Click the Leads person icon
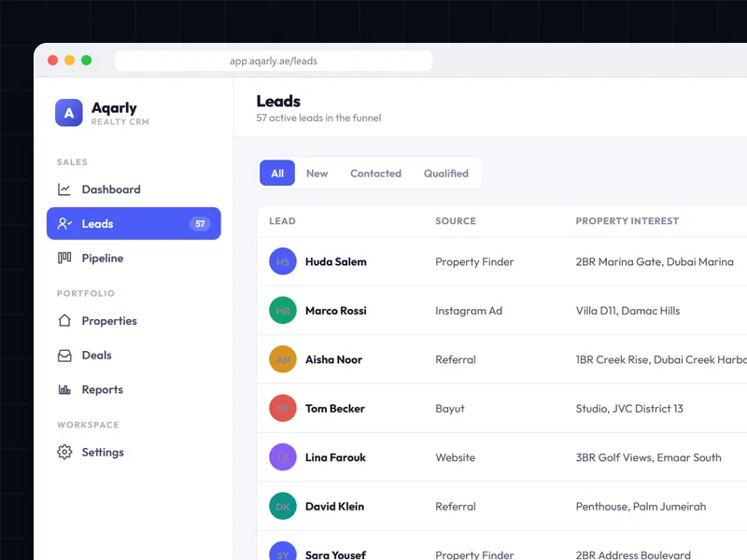 [64, 223]
